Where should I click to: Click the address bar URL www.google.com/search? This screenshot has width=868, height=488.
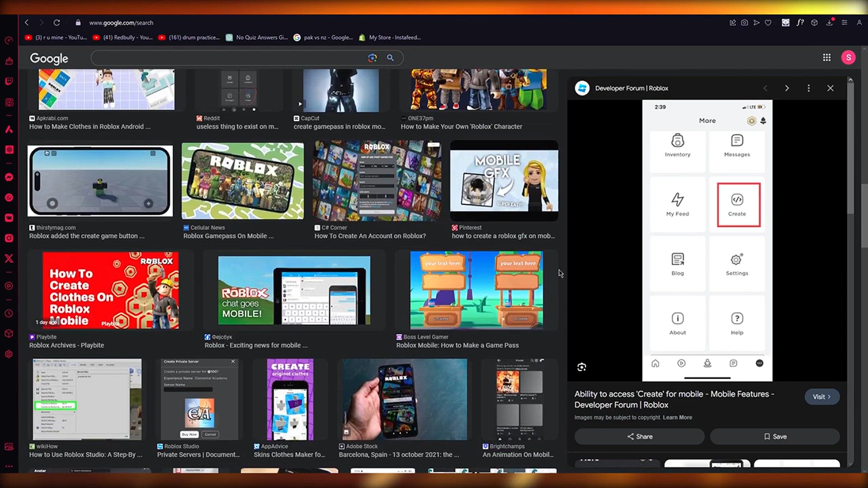(121, 23)
